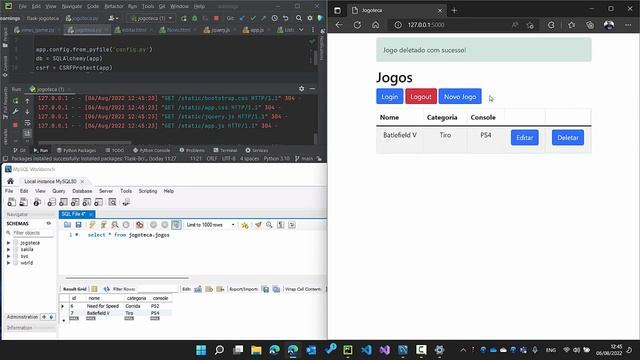Click the refresh icon beside Filter Rows
The image size is (640, 360).
point(107,289)
